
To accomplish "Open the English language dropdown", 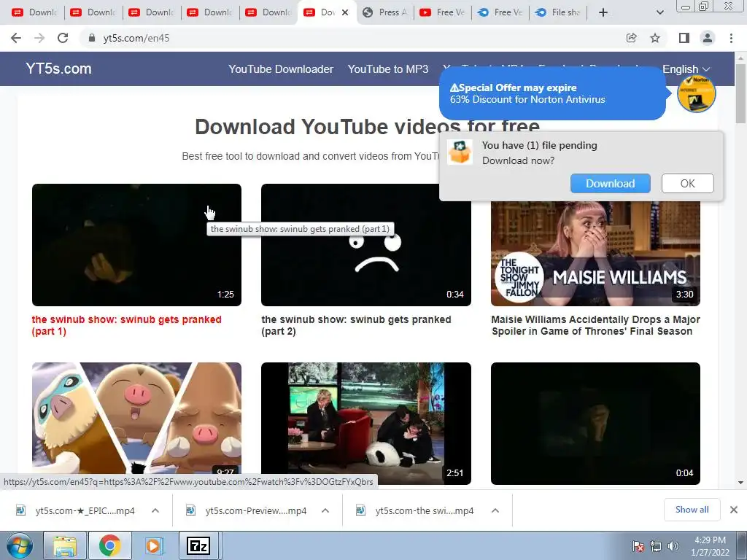I will [686, 69].
